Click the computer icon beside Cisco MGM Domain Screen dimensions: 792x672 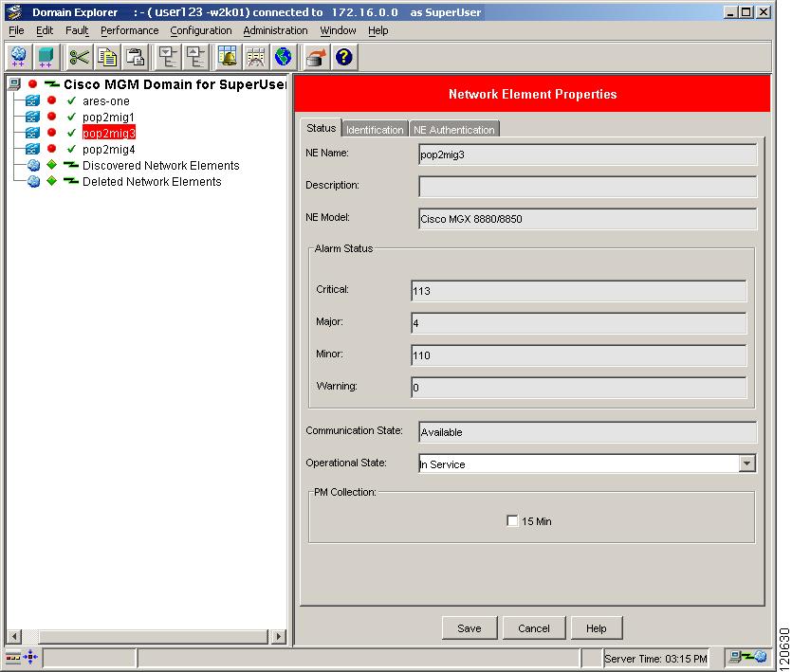14,83
